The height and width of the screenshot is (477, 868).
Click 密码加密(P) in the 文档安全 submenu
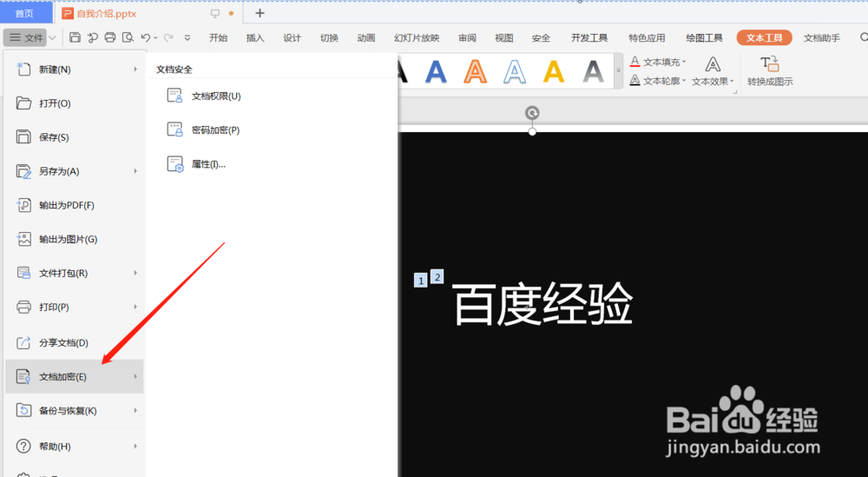(203, 130)
